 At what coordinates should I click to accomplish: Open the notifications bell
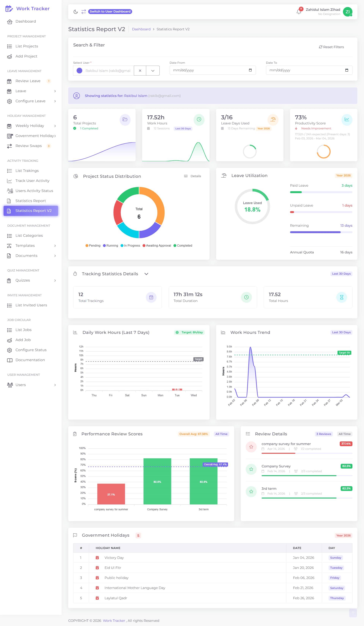299,12
